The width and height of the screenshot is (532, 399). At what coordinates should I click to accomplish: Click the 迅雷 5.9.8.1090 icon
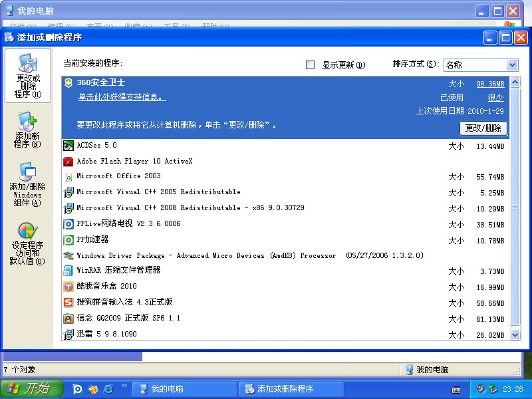[x=68, y=334]
